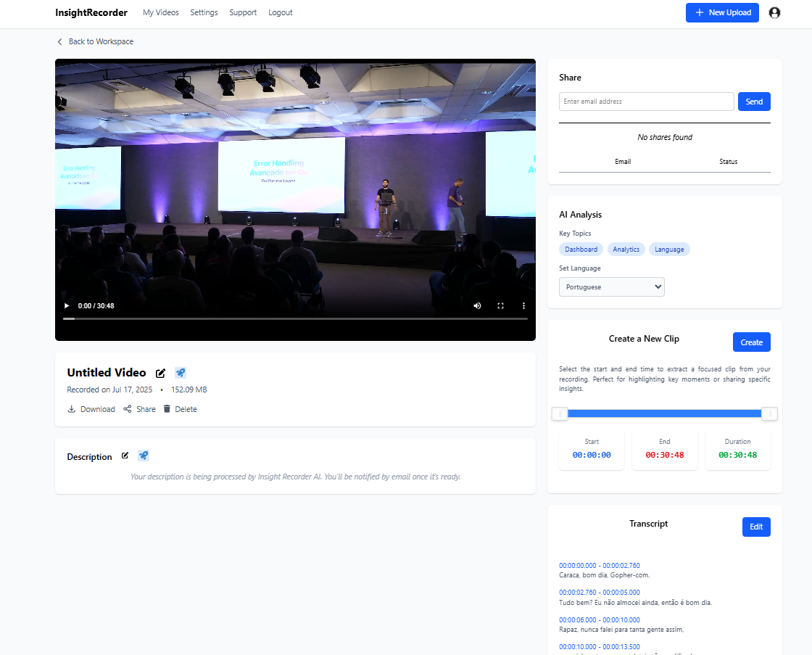Click the clip Duration value

click(737, 455)
